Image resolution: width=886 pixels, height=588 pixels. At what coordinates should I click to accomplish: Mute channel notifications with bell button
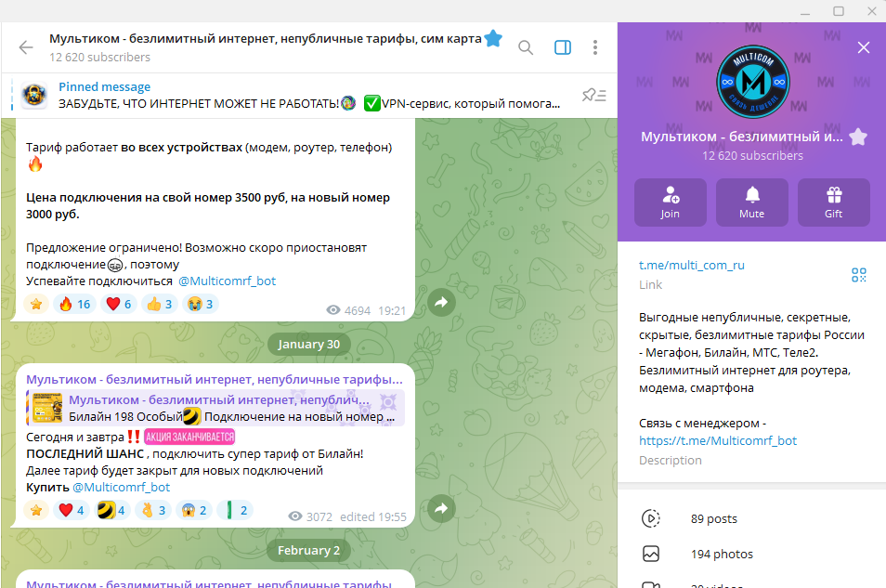click(751, 203)
